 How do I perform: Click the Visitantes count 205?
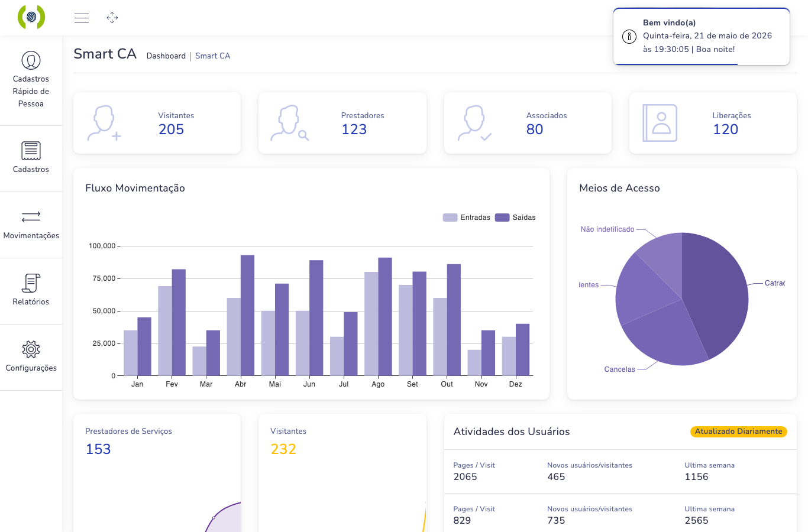(x=171, y=129)
